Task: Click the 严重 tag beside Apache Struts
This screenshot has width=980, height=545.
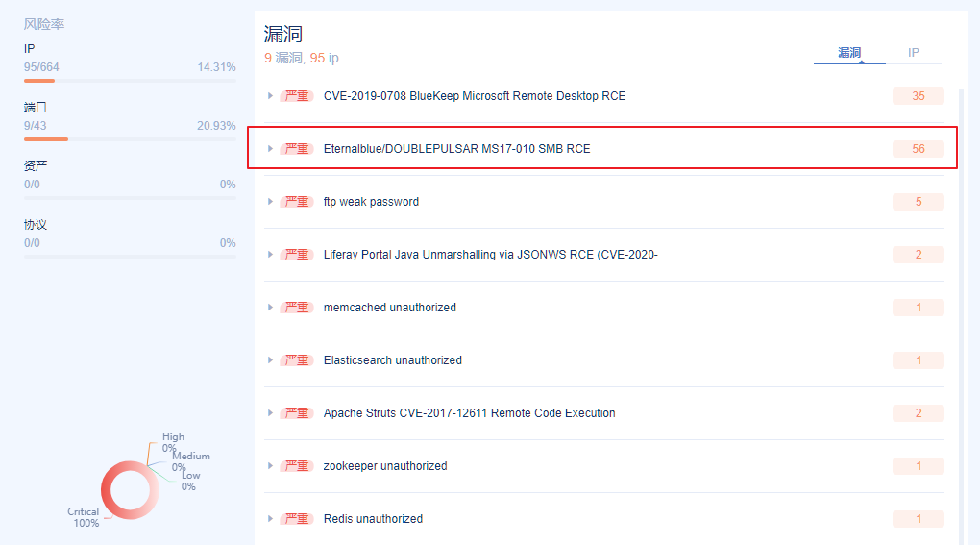Action: 297,413
